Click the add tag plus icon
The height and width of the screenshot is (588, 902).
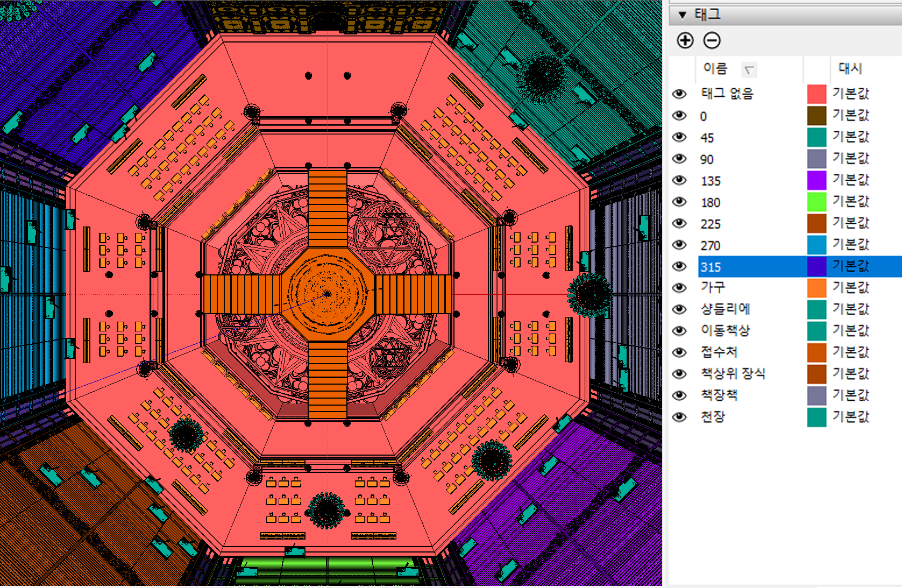[685, 40]
